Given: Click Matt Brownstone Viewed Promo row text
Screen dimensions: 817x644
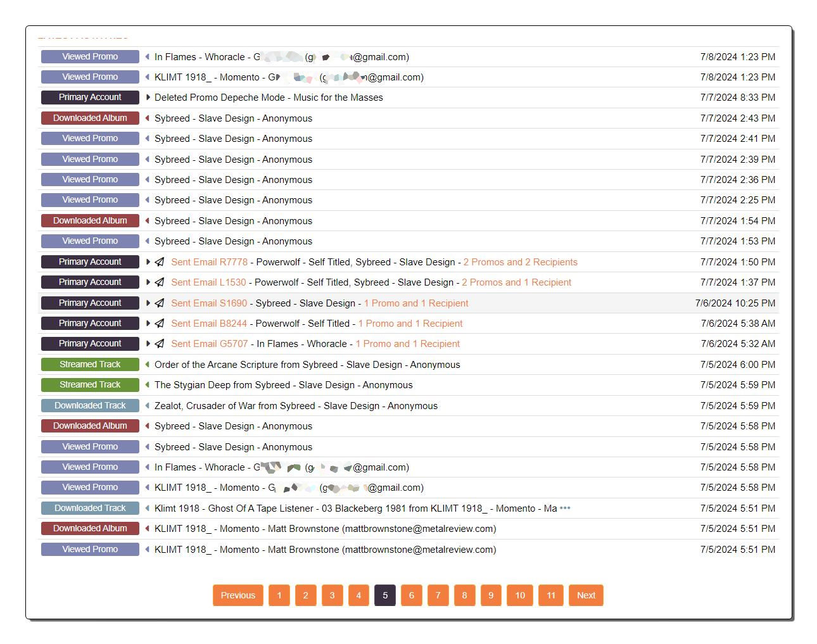Looking at the screenshot, I should click(x=326, y=550).
